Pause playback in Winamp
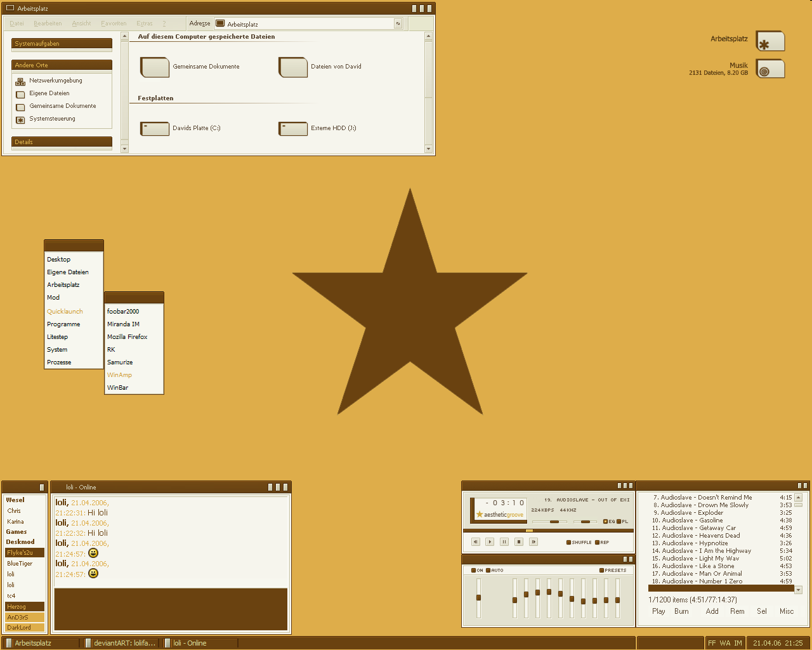Viewport: 812px width, 650px height. 504,541
